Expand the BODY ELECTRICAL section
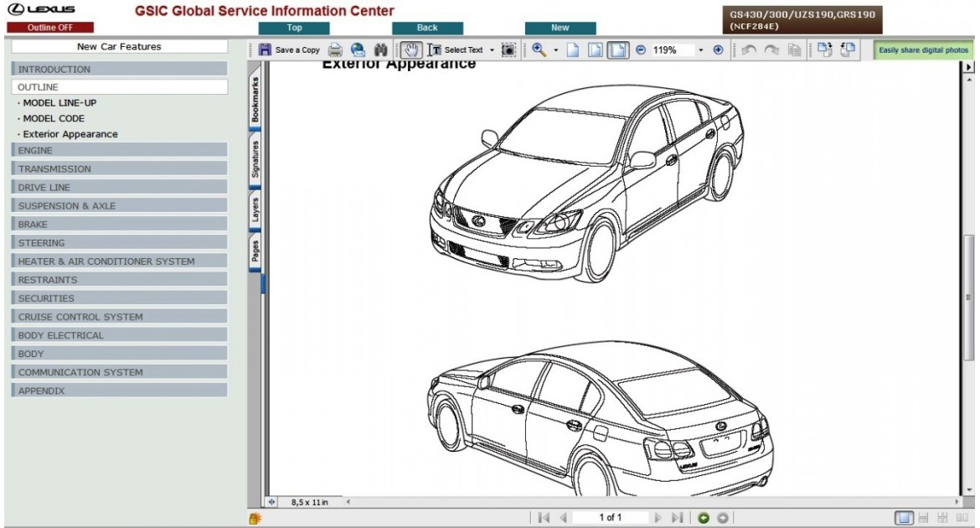Image resolution: width=980 pixels, height=528 pixels. click(119, 335)
